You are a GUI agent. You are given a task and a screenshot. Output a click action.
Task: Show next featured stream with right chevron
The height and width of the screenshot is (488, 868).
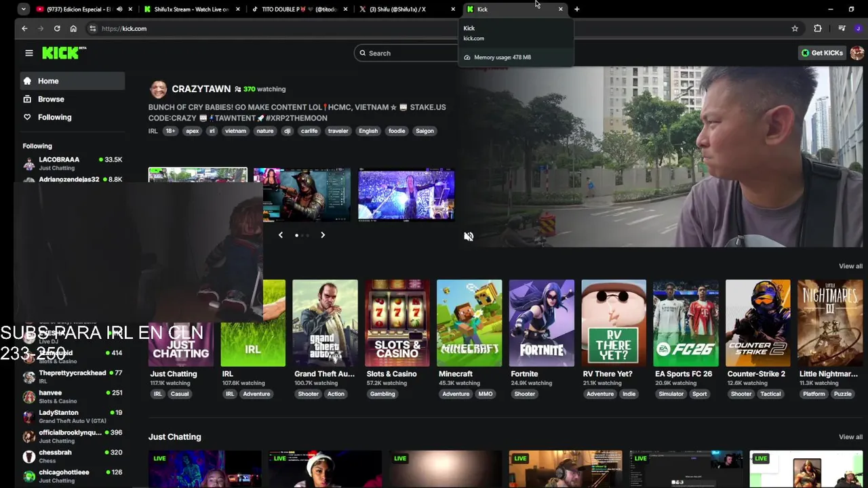click(x=323, y=235)
